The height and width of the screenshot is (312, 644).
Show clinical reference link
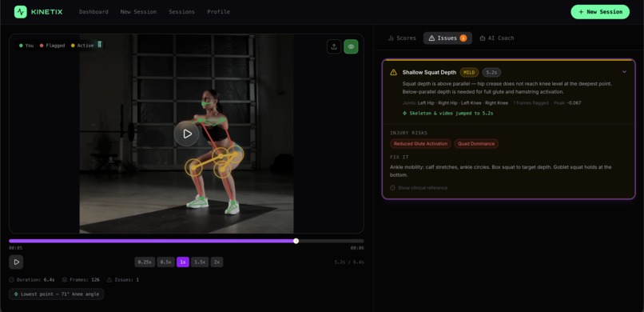(422, 188)
